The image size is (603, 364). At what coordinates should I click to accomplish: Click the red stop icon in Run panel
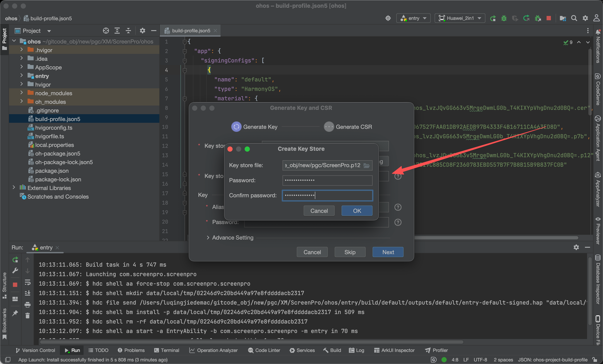click(x=15, y=285)
